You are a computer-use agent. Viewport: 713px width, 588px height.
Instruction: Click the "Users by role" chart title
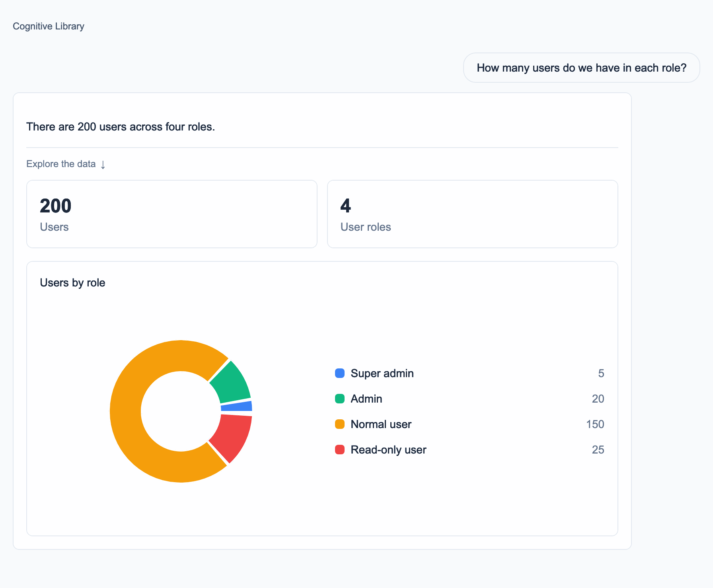(x=72, y=282)
